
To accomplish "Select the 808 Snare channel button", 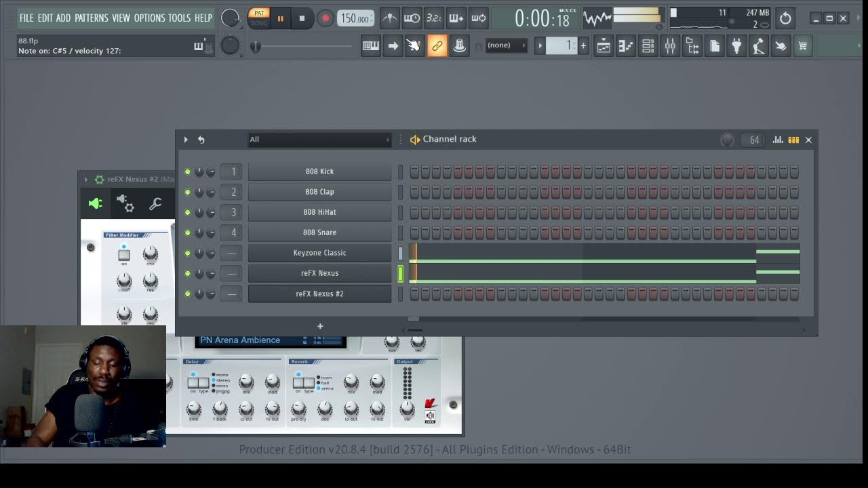I will click(319, 232).
